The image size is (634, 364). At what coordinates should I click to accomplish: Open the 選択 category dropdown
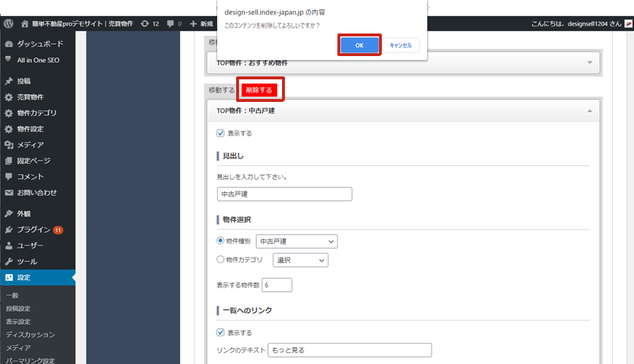[x=300, y=260]
